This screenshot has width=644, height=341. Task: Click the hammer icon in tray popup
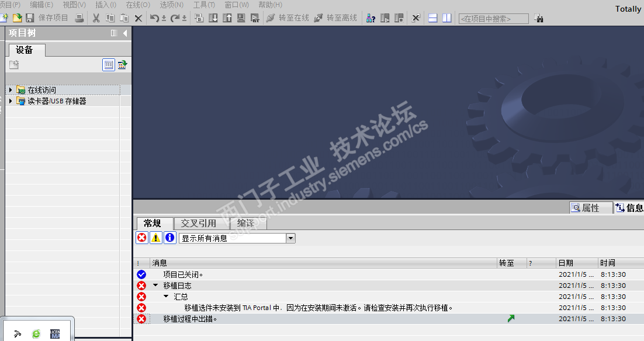[x=18, y=333]
